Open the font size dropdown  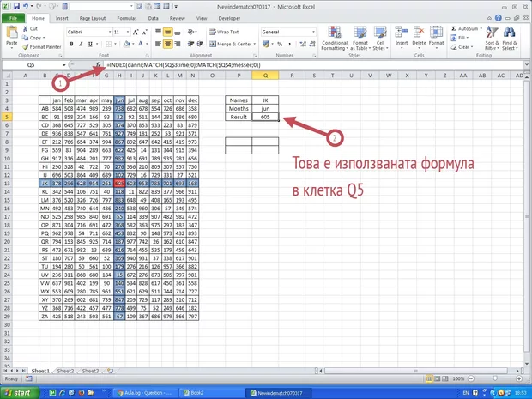tap(128, 33)
